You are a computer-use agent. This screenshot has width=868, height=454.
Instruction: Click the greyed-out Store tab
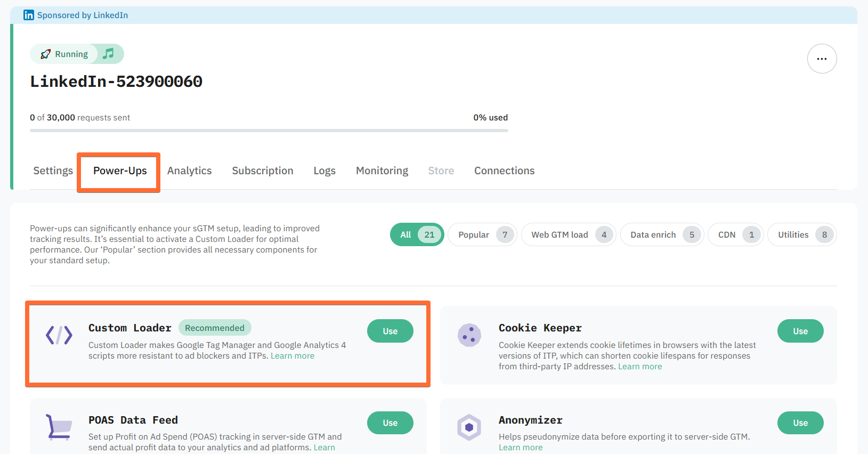click(x=441, y=171)
